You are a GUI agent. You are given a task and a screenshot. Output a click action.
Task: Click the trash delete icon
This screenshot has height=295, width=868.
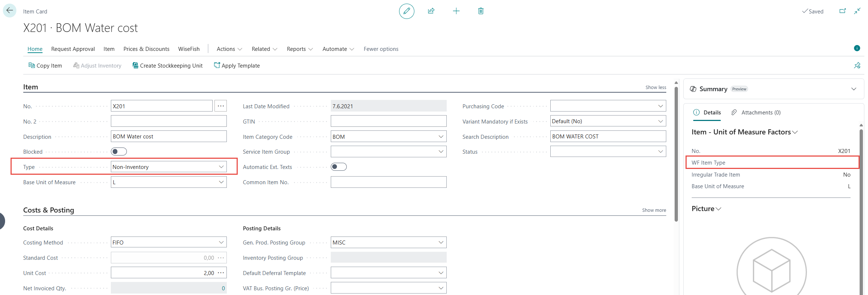pyautogui.click(x=481, y=11)
